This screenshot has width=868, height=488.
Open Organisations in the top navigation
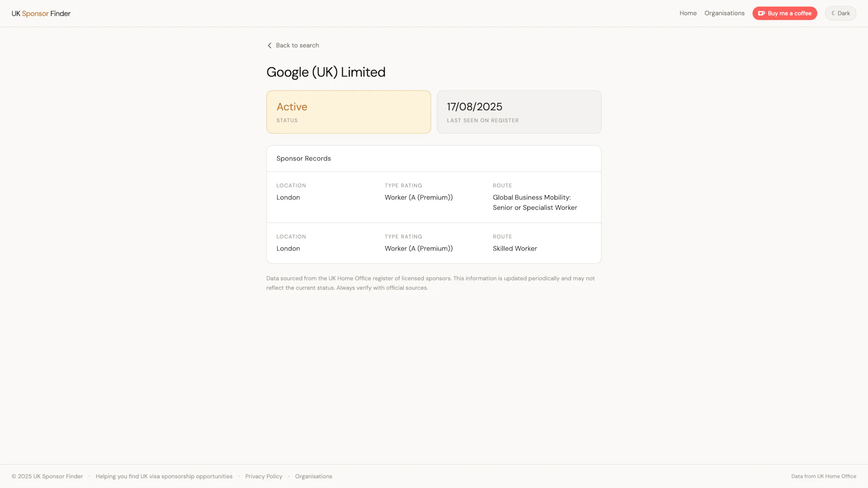[x=724, y=13]
